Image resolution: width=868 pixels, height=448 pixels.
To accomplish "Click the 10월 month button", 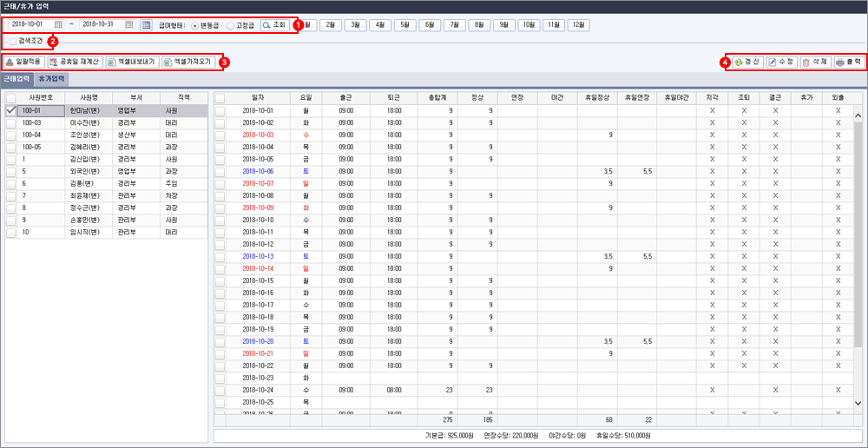I will click(529, 25).
